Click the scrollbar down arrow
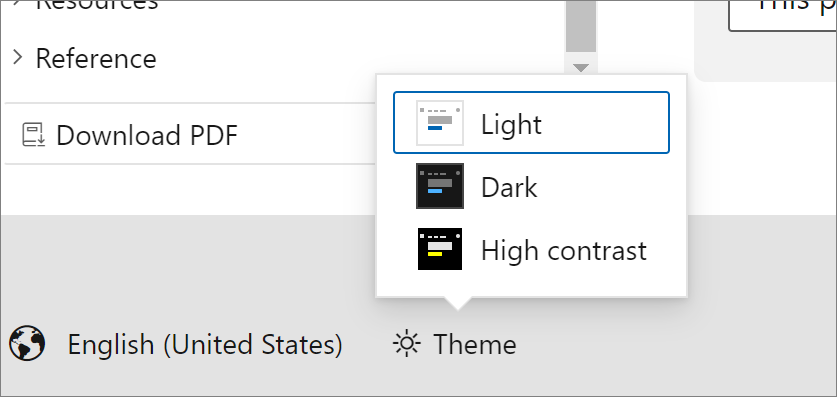 click(x=581, y=68)
